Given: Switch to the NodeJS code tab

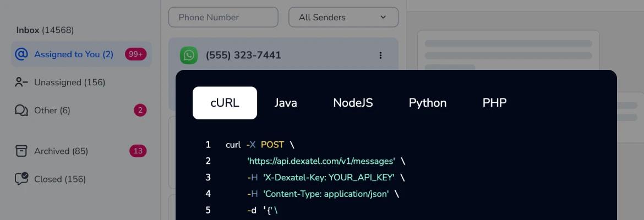Looking at the screenshot, I should 353,103.
